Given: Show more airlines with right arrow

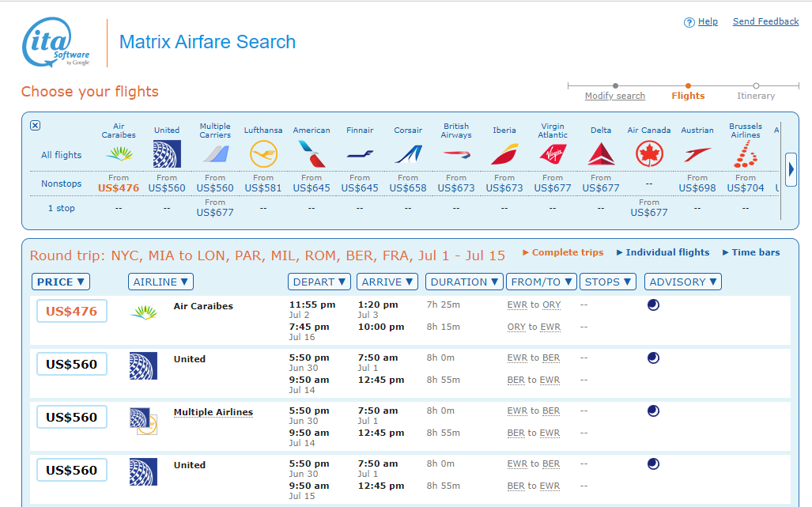Looking at the screenshot, I should point(791,169).
